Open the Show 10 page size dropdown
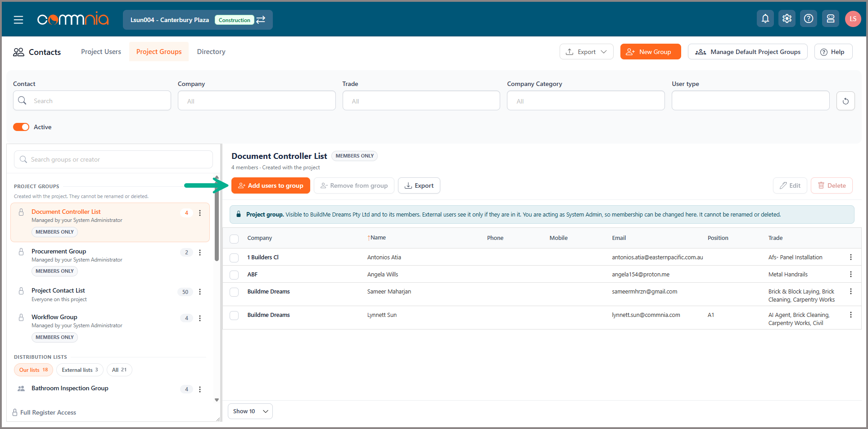 tap(250, 411)
